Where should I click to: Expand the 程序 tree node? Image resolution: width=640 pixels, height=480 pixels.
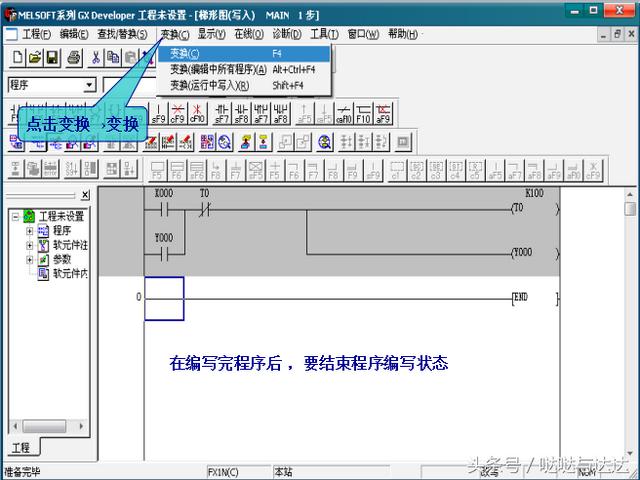(x=29, y=231)
